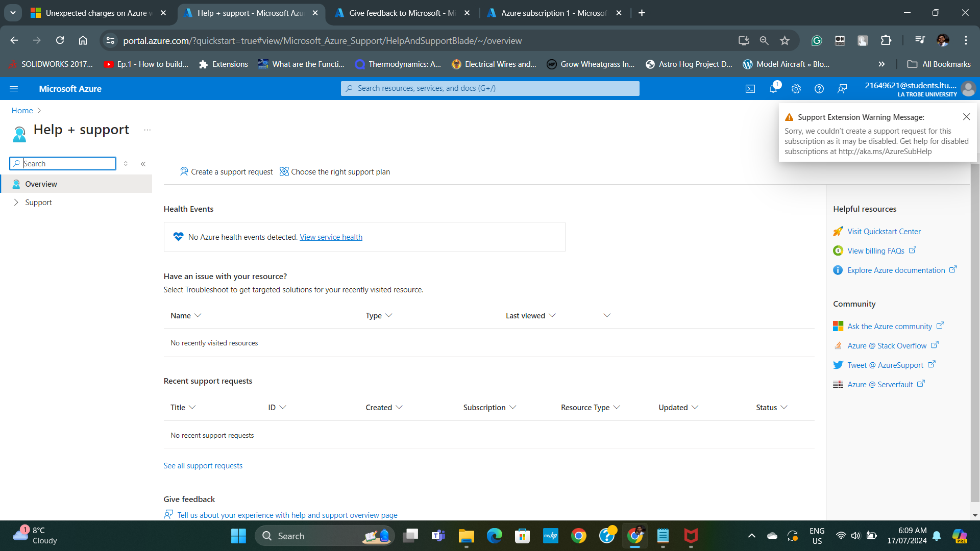Screen dimensions: 980x551
Task: Switch to Azure subscription 1 tab
Action: [x=553, y=13]
